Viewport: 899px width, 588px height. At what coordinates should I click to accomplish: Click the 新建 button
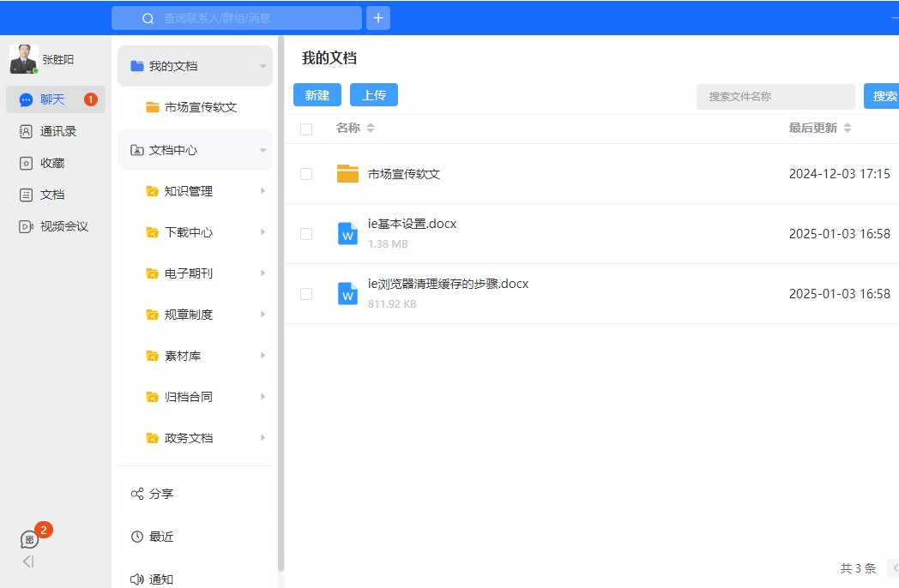pos(317,95)
